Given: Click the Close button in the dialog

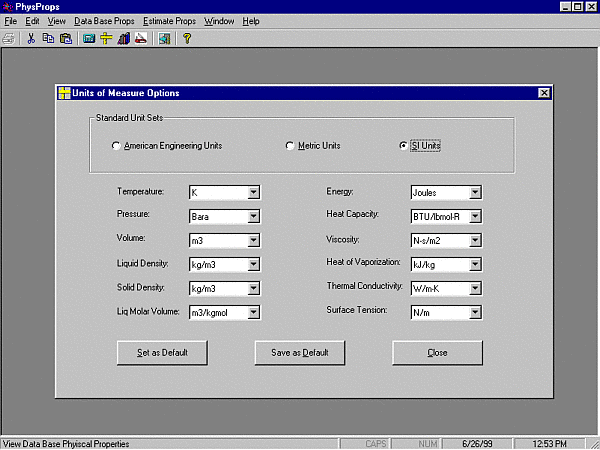Looking at the screenshot, I should coord(437,353).
